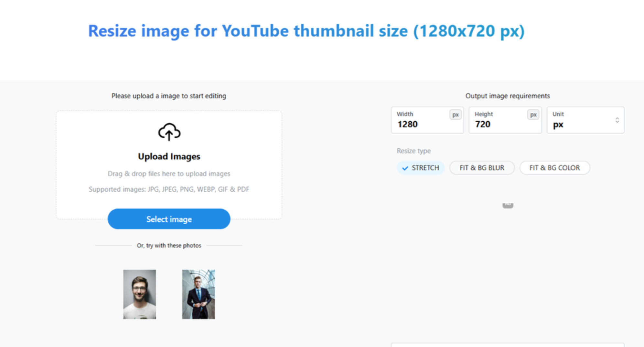The width and height of the screenshot is (644, 347).
Task: Click the 'Or, try with these photos' text
Action: pyautogui.click(x=169, y=245)
